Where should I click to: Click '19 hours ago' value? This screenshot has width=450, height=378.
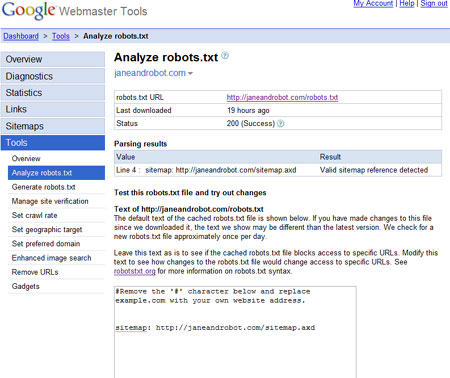(248, 110)
